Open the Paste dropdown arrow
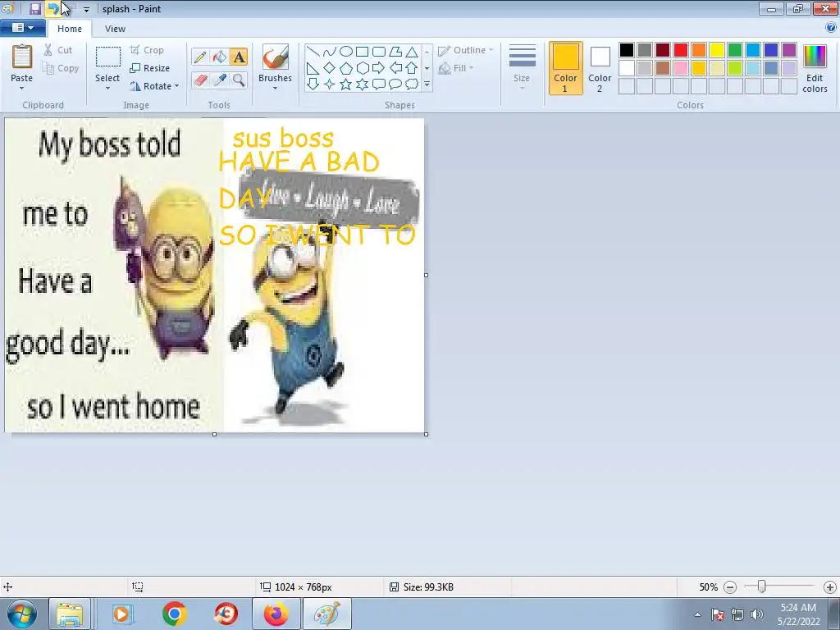Viewport: 840px width, 630px height. tap(21, 88)
